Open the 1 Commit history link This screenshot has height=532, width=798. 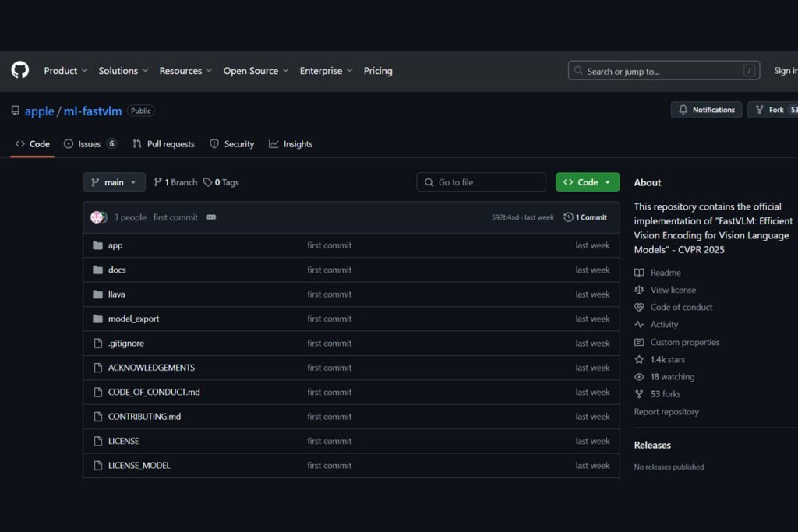(585, 217)
